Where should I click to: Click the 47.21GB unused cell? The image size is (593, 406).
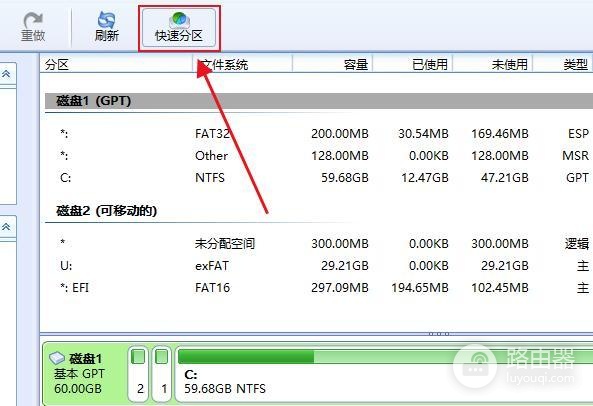pos(505,177)
